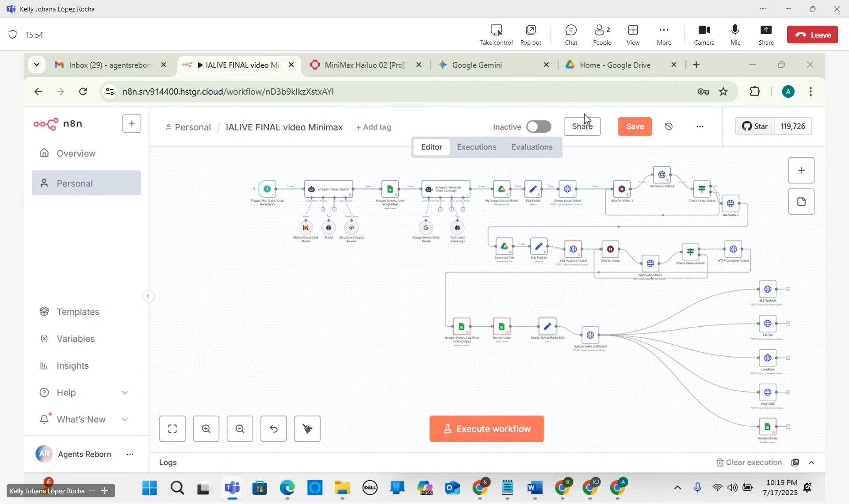Expand the What's New section
The height and width of the screenshot is (504, 849).
pyautogui.click(x=125, y=420)
